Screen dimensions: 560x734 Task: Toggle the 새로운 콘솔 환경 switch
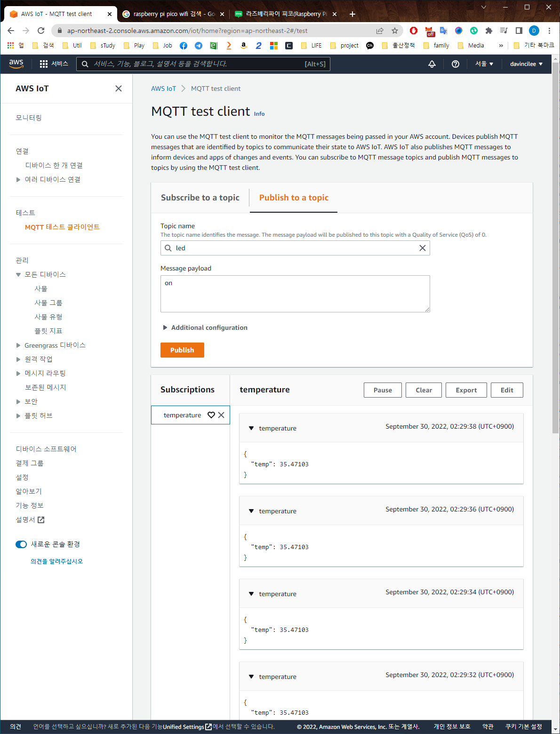click(x=21, y=544)
